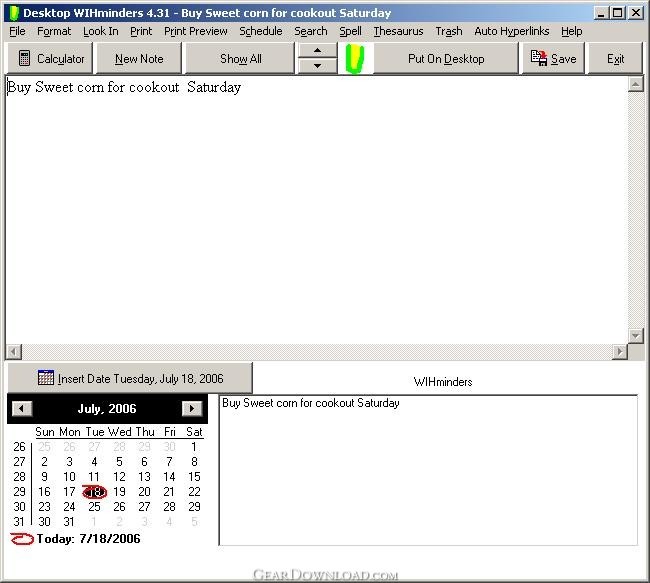Select July 13 in the calendar
Screen dimensions: 650x583
pos(144,477)
